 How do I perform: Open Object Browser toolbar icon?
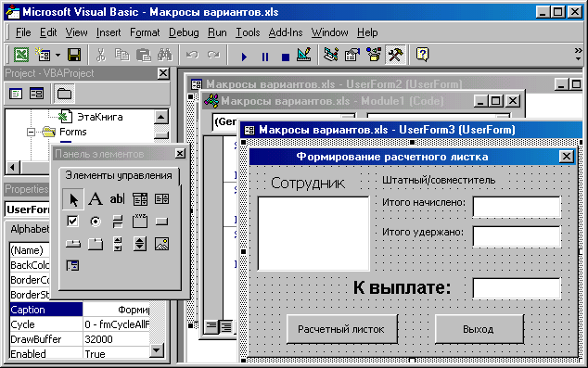pyautogui.click(x=374, y=55)
